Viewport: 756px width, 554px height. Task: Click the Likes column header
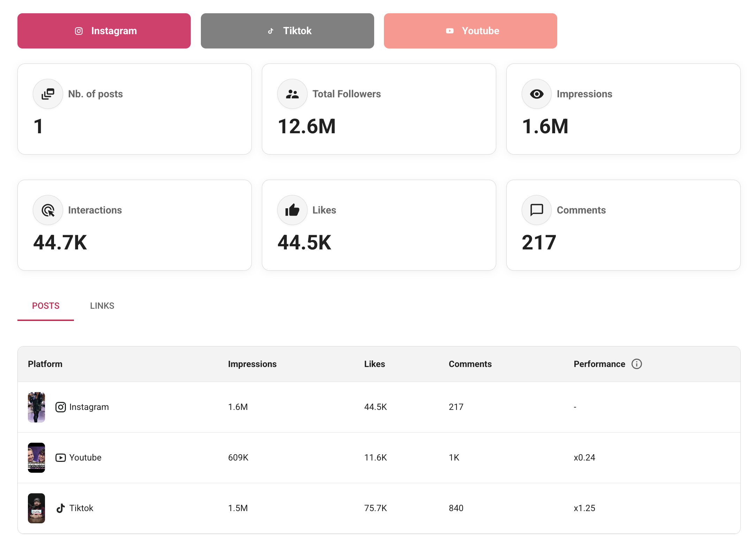click(x=375, y=364)
